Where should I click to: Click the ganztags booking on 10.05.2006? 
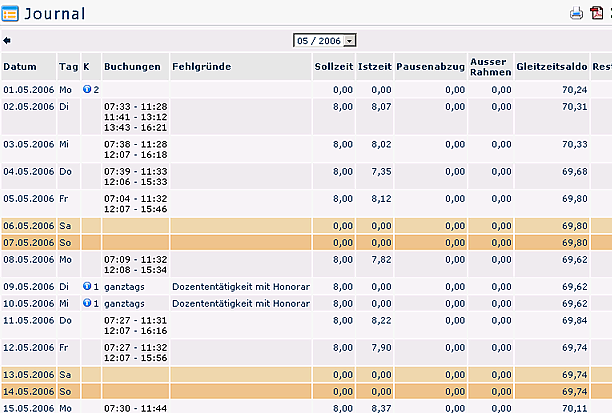[x=124, y=304]
